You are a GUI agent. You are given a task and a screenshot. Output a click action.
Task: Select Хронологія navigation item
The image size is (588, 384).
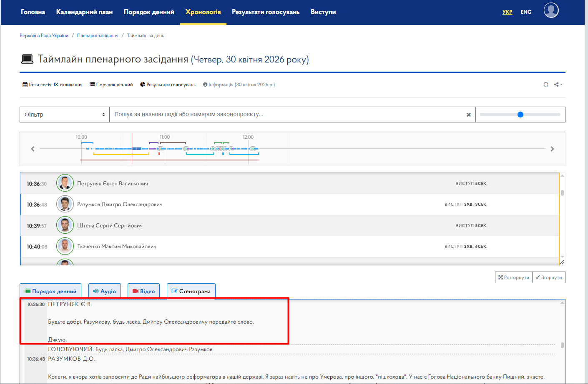click(203, 12)
